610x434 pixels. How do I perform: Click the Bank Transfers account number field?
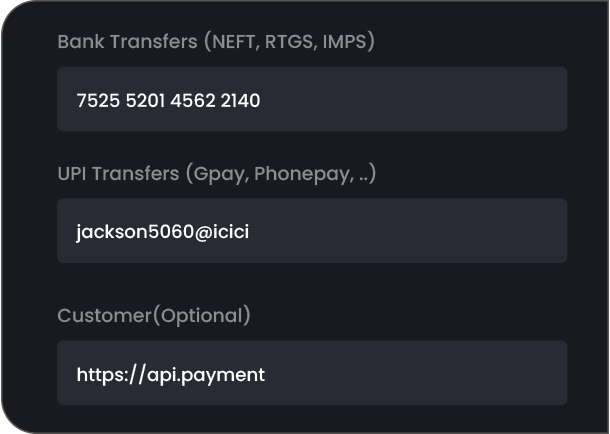click(311, 99)
